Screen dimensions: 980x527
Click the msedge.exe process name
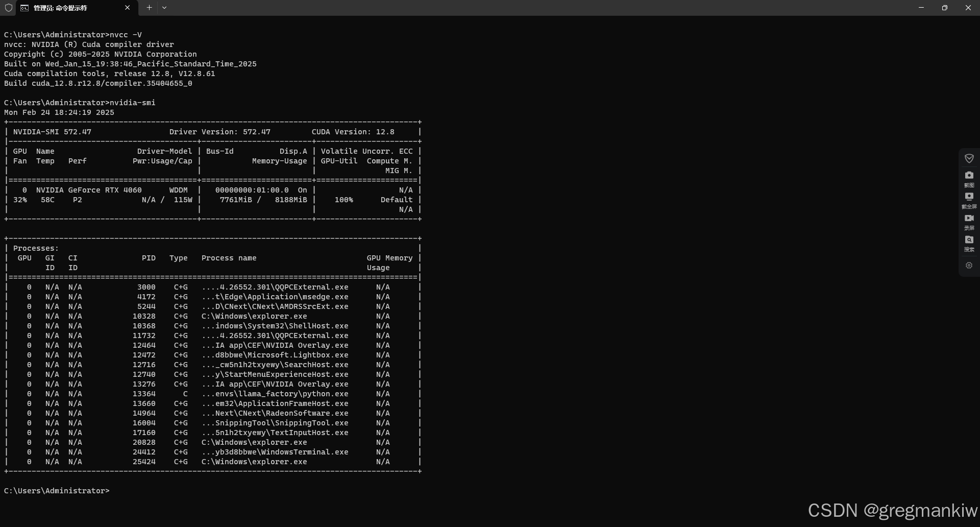coord(275,297)
